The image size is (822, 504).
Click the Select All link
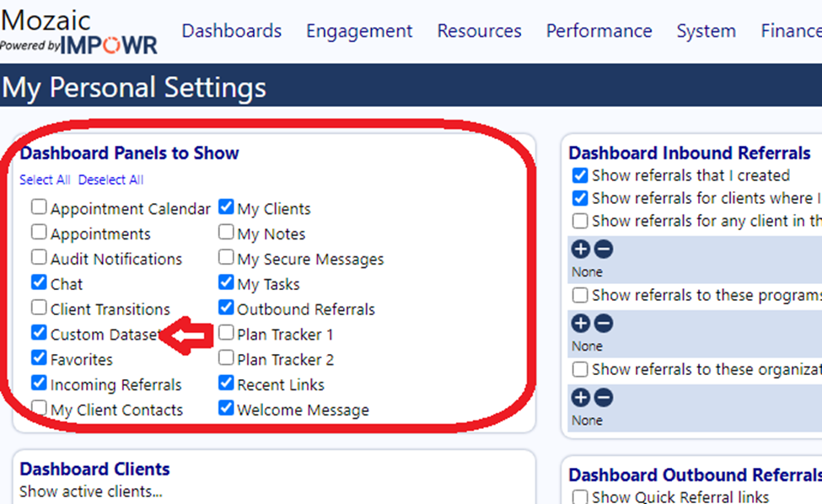click(x=45, y=180)
